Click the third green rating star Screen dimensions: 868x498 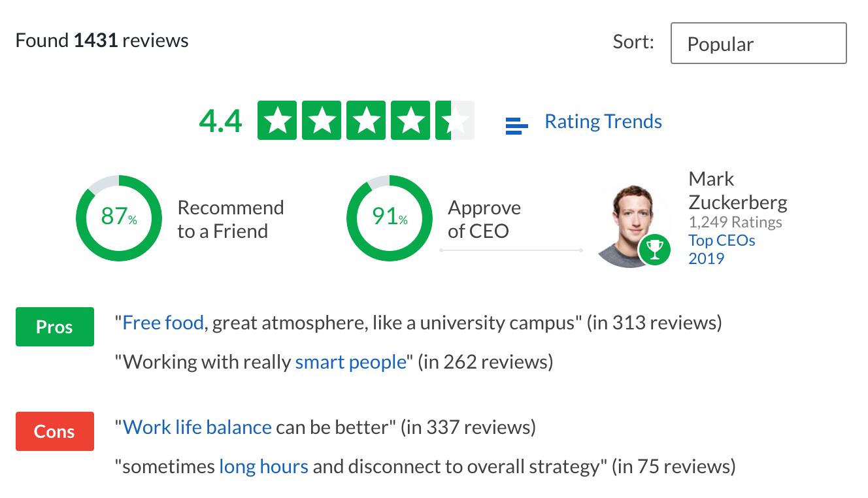[367, 120]
